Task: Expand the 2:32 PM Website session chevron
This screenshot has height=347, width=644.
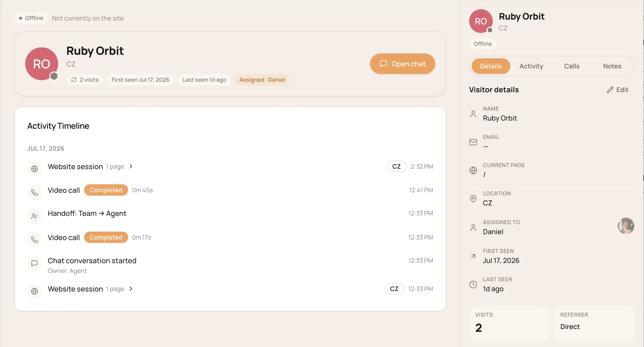Action: [x=131, y=166]
